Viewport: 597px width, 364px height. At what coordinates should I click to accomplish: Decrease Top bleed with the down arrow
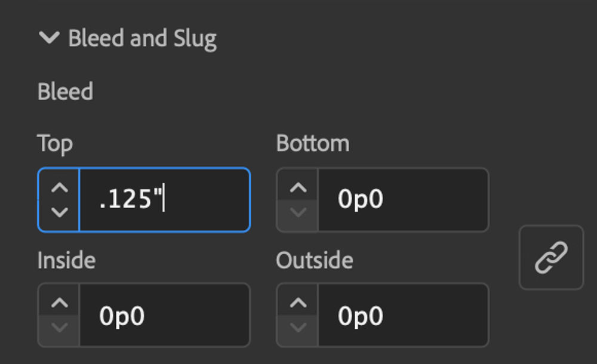point(60,212)
